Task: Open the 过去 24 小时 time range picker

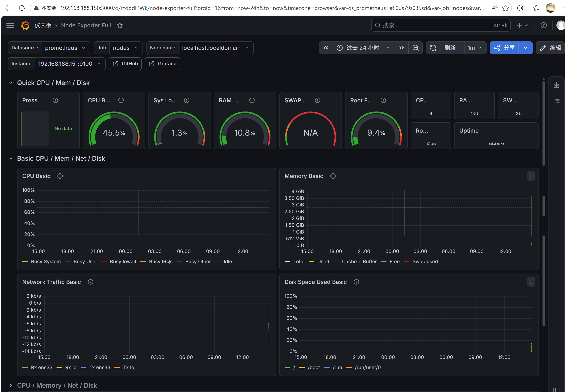Action: coord(364,48)
